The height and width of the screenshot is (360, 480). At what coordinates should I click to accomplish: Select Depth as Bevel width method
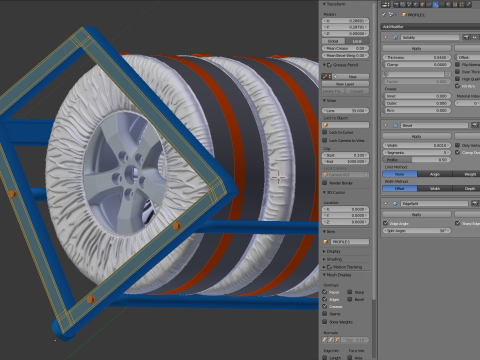point(469,188)
